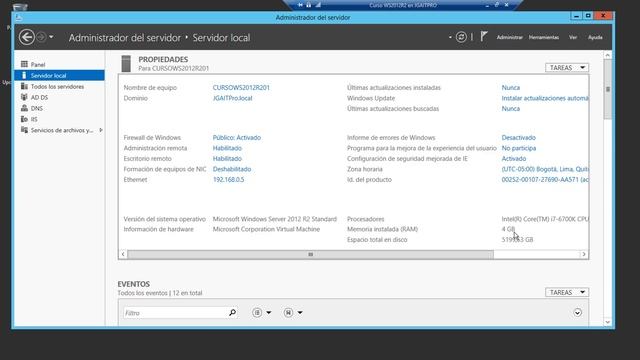
Task: Click Administración remota Habilitado link
Action: [x=227, y=148]
